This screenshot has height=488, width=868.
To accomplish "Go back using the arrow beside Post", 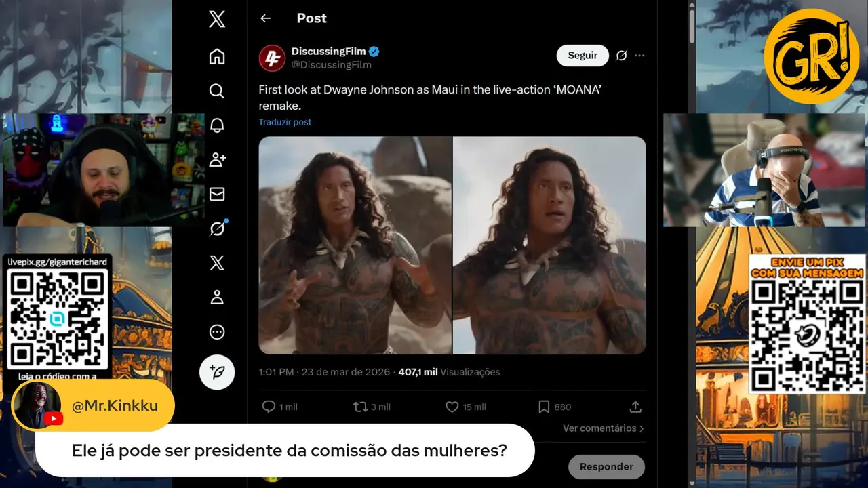I will [266, 18].
